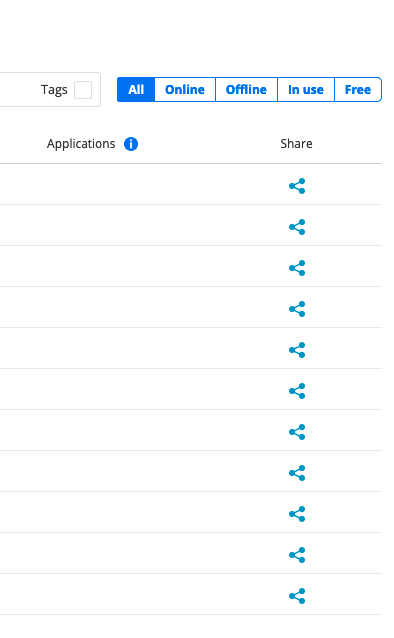
Task: Click the share icon in the seventh row
Action: pos(297,432)
